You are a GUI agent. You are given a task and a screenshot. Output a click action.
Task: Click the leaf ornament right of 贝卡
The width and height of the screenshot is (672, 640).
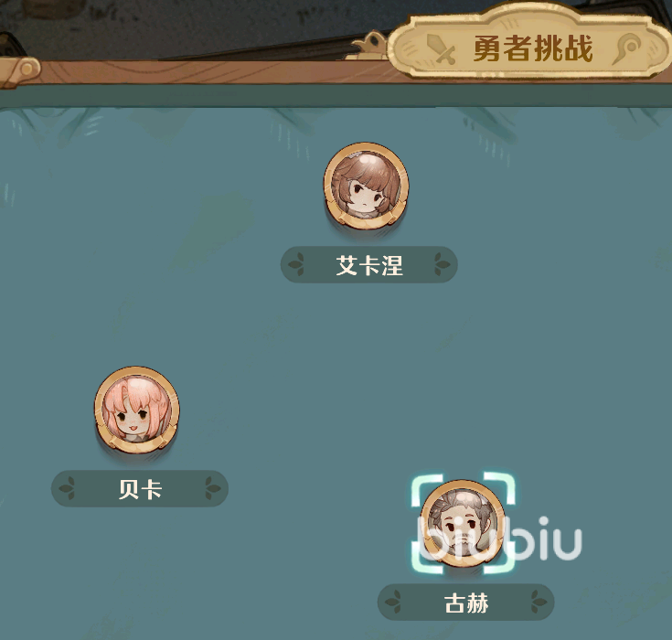(x=212, y=488)
